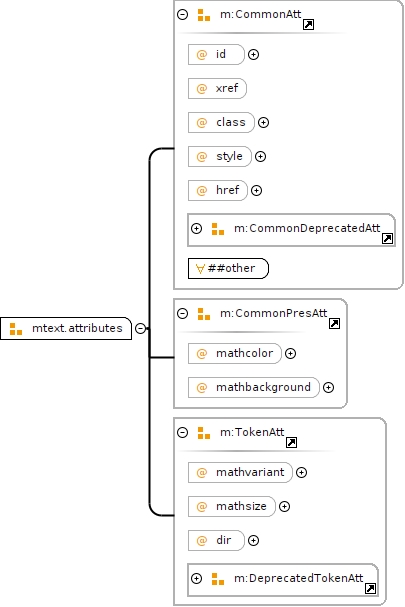The height and width of the screenshot is (607, 405).
Task: Click the m:CommonPresAtt reference arrow icon
Action: click(x=334, y=324)
